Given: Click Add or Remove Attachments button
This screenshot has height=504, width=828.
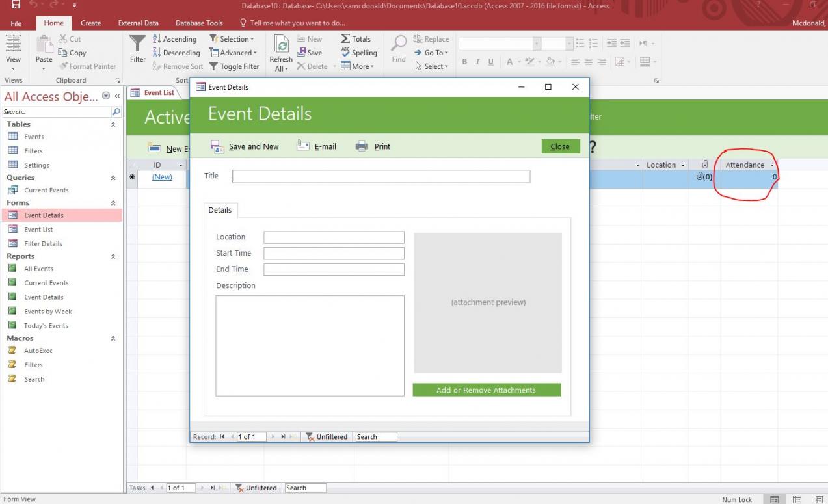Looking at the screenshot, I should pos(486,390).
